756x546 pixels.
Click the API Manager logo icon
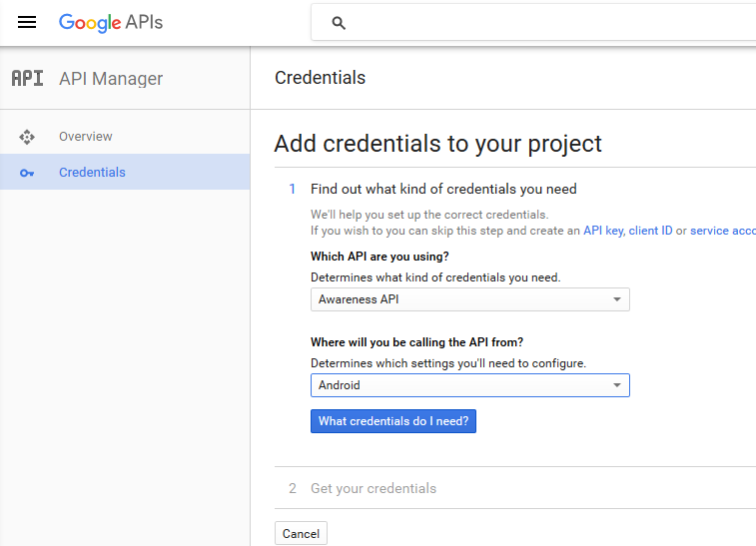[x=27, y=79]
